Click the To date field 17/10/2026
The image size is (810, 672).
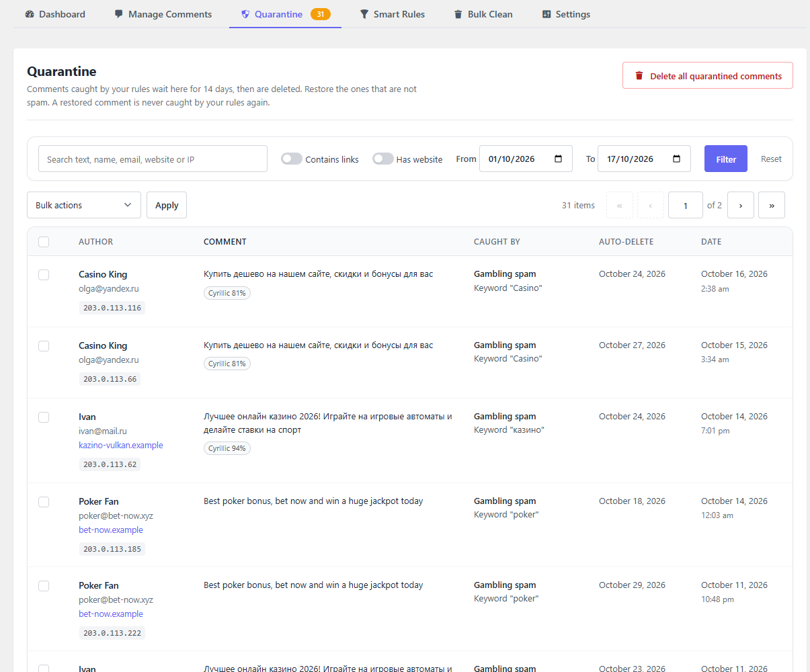[644, 159]
